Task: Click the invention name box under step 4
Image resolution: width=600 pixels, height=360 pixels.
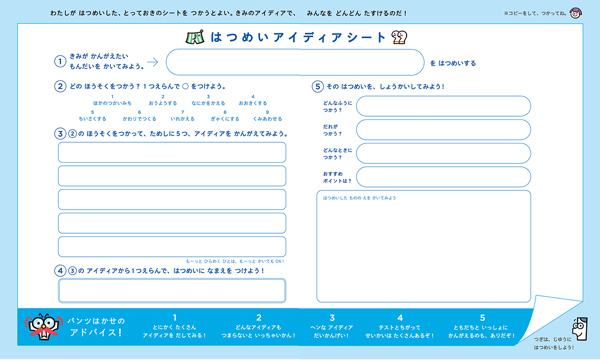Action: click(x=172, y=290)
